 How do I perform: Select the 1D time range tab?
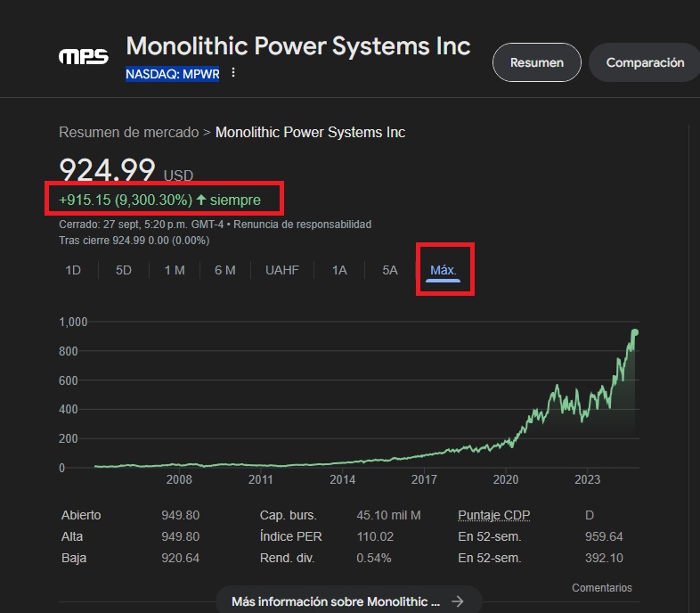point(73,270)
